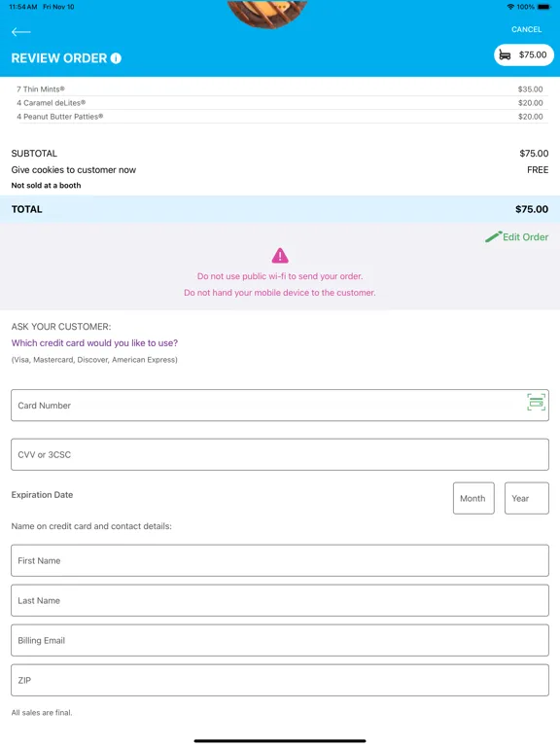560x747 pixels.
Task: Open the expiration Year dropdown
Action: [x=527, y=498]
